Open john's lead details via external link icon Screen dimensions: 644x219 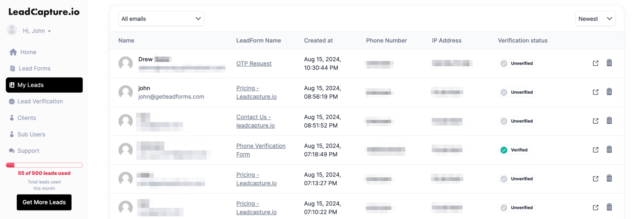point(595,92)
